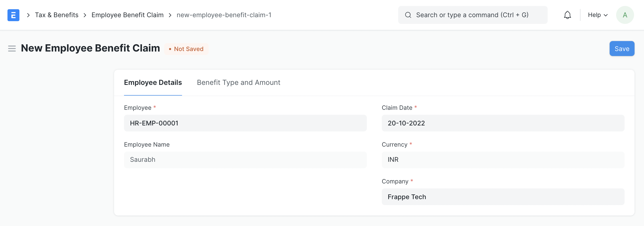Save the new benefit claim

tap(622, 49)
